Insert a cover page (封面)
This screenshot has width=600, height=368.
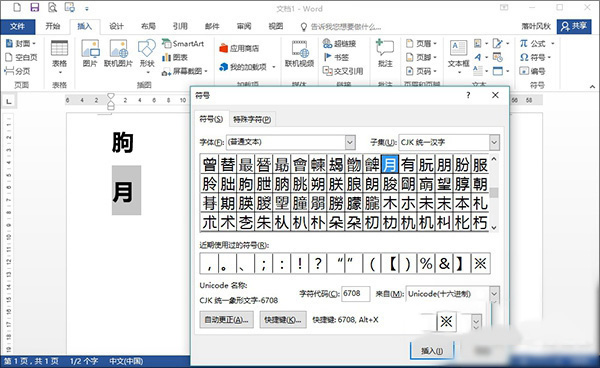(21, 44)
